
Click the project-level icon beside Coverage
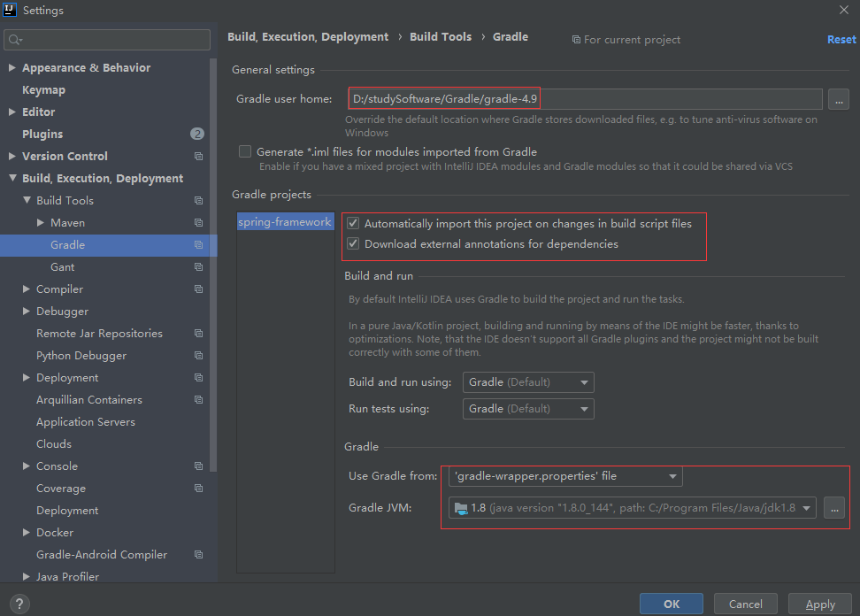[x=198, y=489]
